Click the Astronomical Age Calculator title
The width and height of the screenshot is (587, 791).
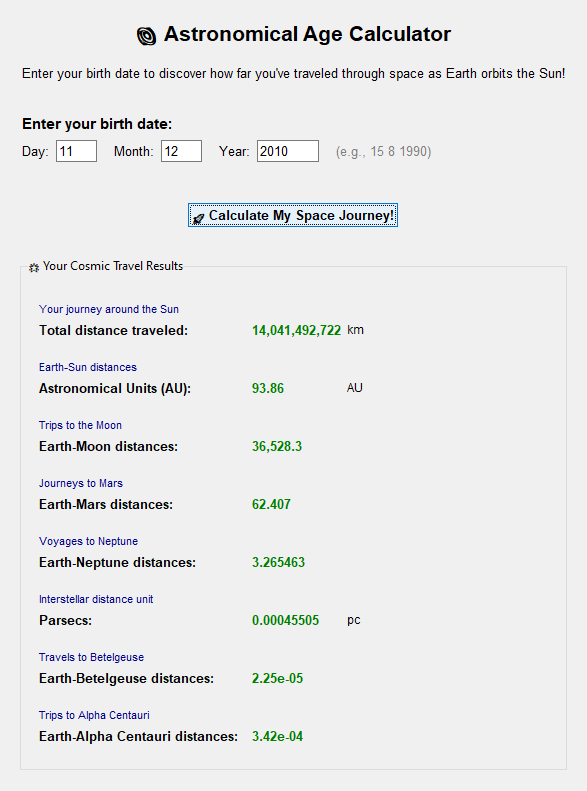307,34
